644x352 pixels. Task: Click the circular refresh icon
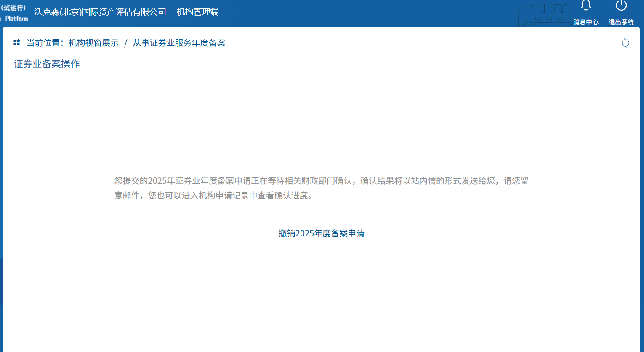point(625,43)
